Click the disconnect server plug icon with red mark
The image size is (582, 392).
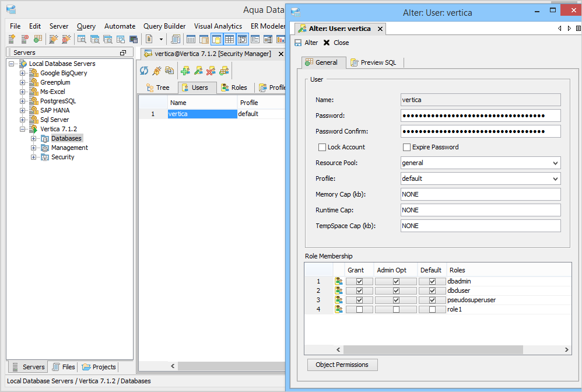[66, 39]
